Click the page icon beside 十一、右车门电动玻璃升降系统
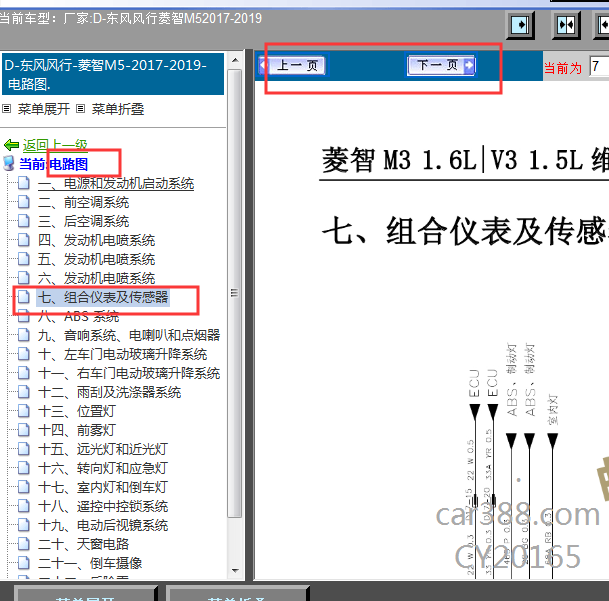609x601 pixels. tap(24, 373)
